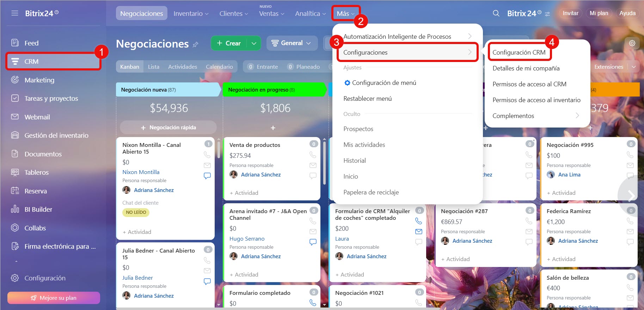Screen dimensions: 644x310
Task: Open the Inventario dropdown menu
Action: [191, 13]
